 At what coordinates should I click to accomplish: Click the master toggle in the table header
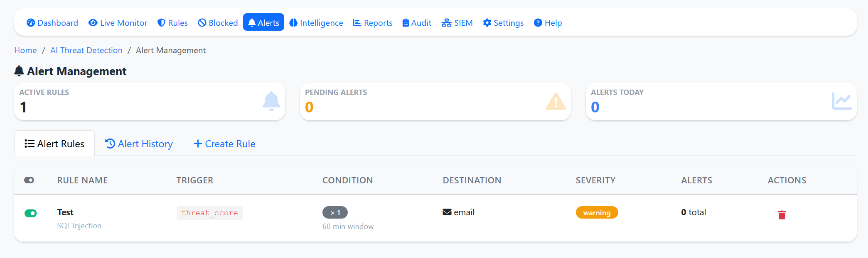coord(29,180)
